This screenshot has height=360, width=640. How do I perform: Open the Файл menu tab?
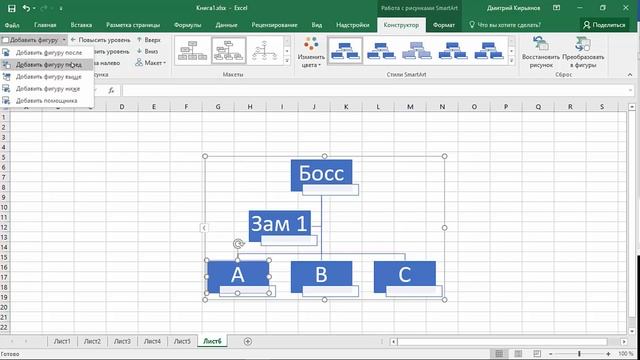click(12, 25)
